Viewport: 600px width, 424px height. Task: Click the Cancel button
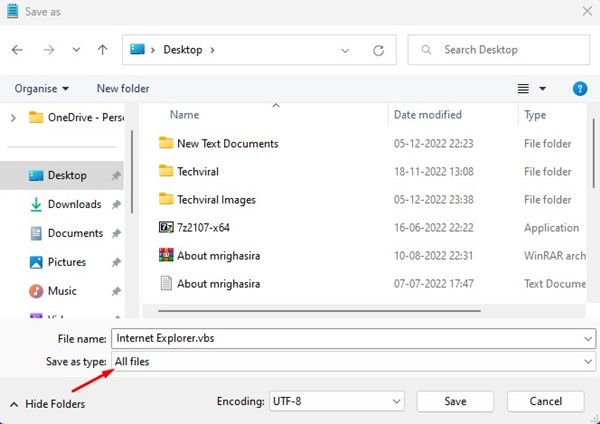(545, 401)
